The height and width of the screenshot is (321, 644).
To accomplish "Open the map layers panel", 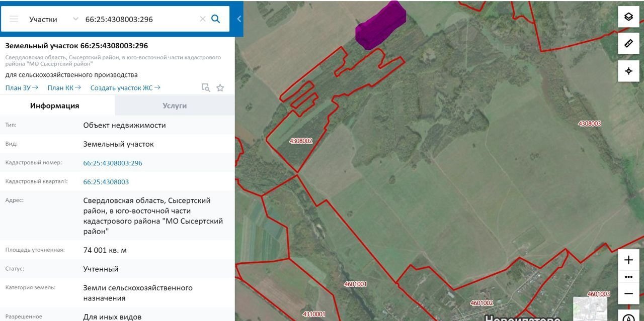I will tap(628, 17).
